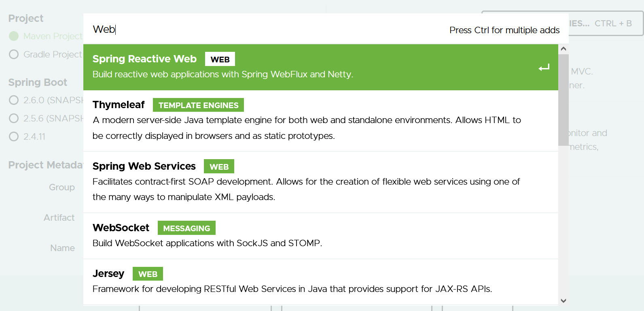Select Gradle Project radio button
This screenshot has height=311, width=644.
point(14,54)
